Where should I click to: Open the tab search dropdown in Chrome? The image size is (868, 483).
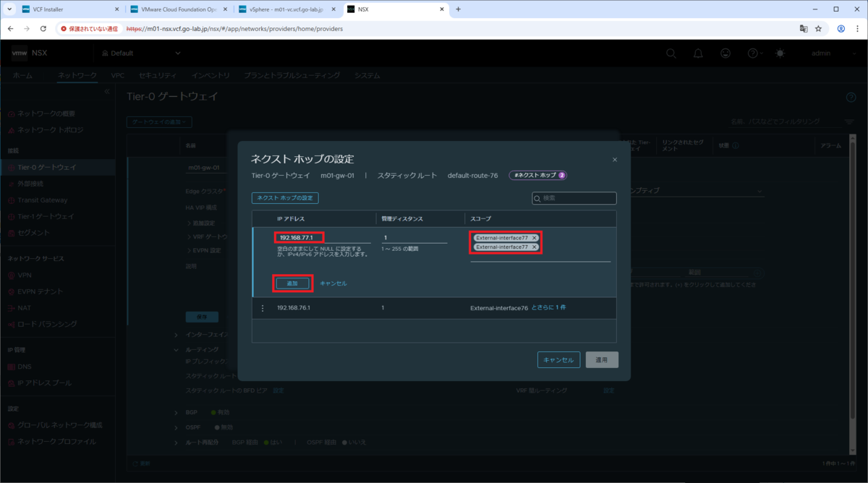(9, 9)
